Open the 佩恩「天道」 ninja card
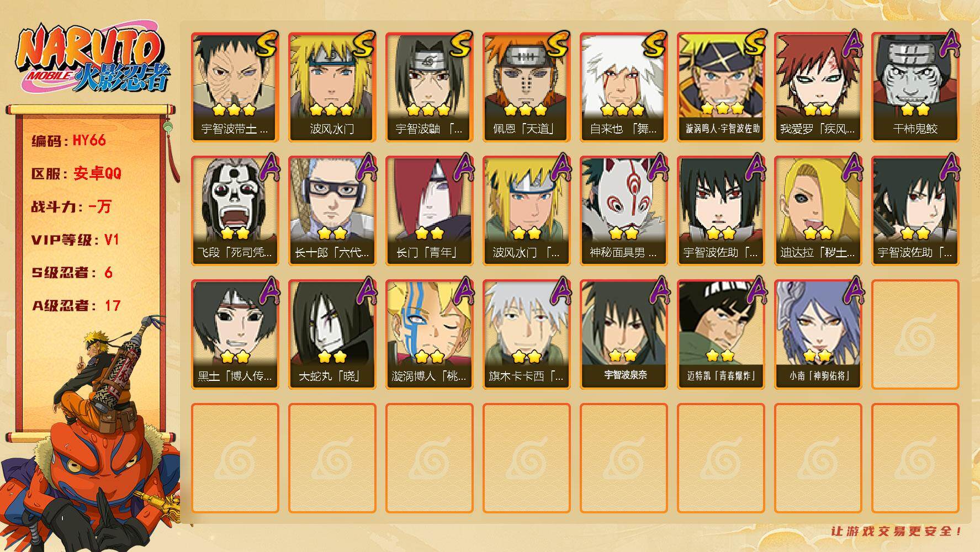The image size is (980, 552). coord(526,87)
